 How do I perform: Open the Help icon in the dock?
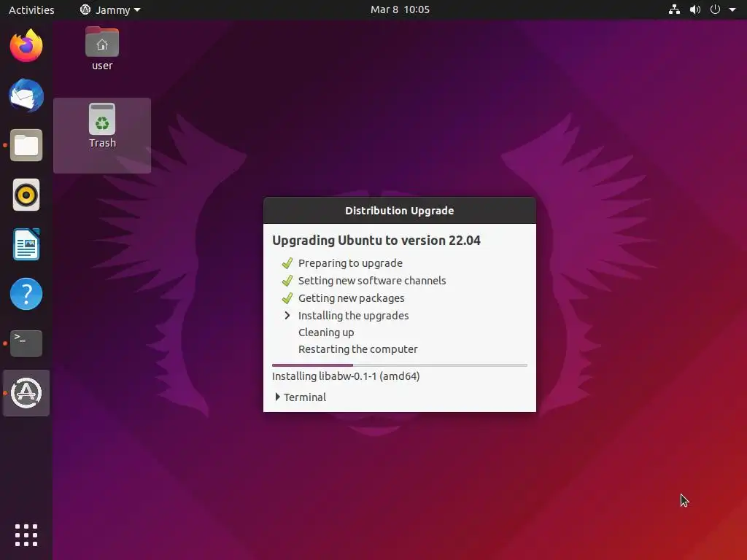pyautogui.click(x=26, y=294)
